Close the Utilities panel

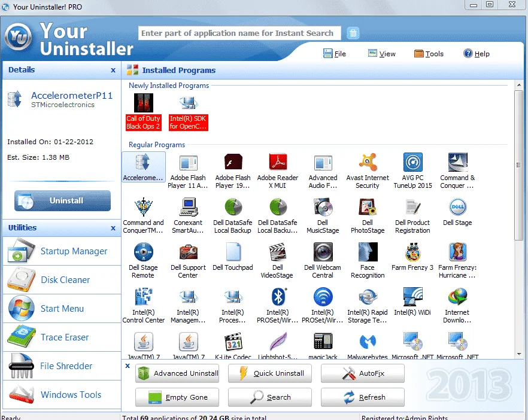click(x=113, y=228)
